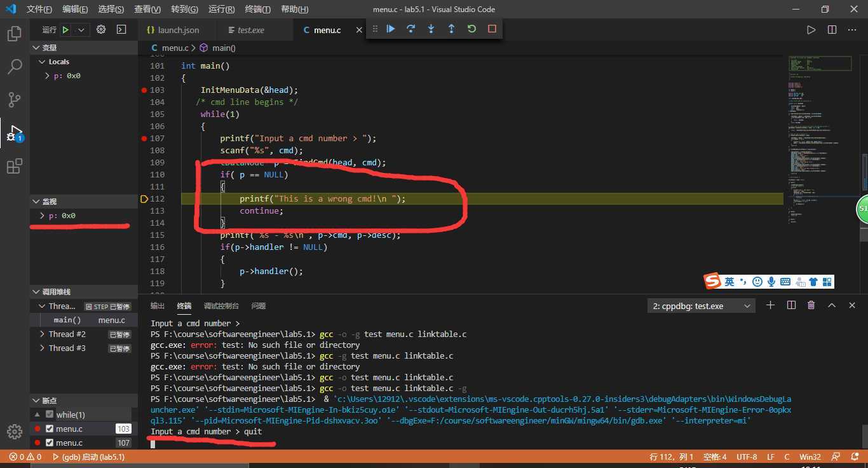Click the errors and warnings status item

pyautogui.click(x=25, y=457)
